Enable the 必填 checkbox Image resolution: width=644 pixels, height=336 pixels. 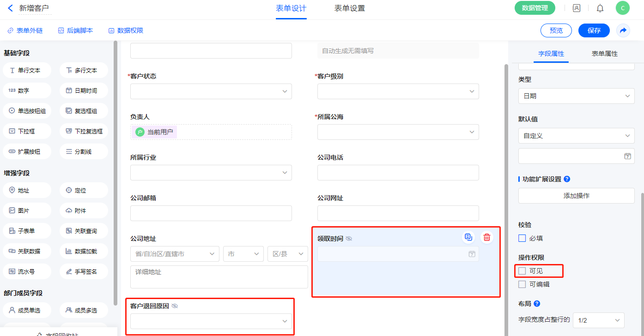522,239
